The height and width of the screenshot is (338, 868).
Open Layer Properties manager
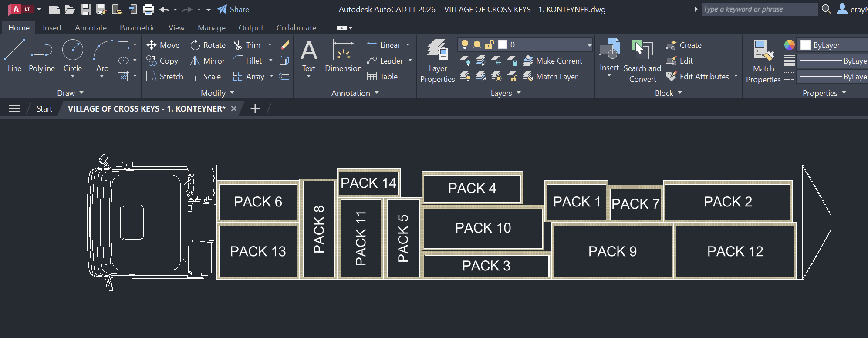pyautogui.click(x=437, y=61)
